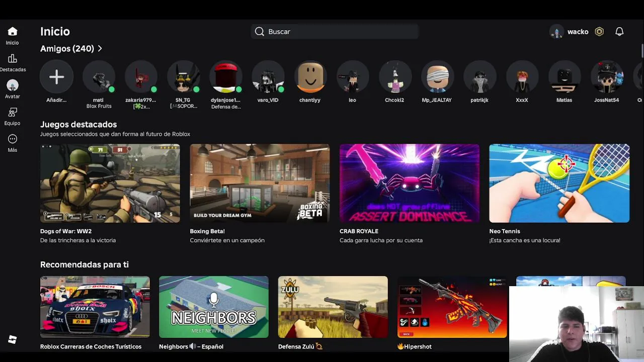
Task: Click the Hipershot title text
Action: (415, 346)
